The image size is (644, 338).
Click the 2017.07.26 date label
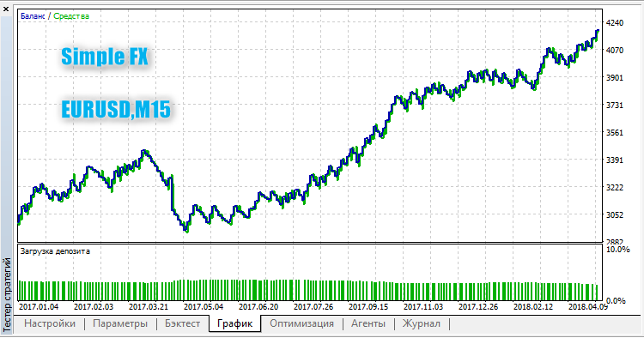(x=313, y=307)
